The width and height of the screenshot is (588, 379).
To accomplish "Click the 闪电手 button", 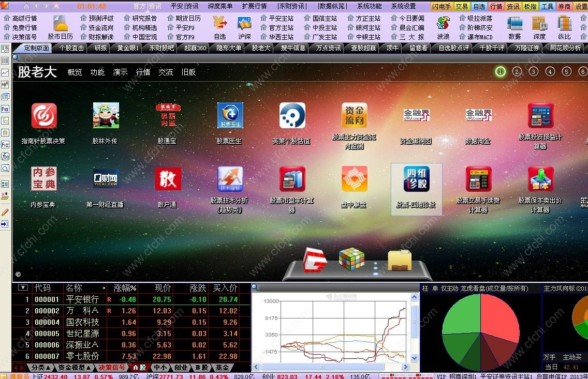I will pyautogui.click(x=442, y=6).
